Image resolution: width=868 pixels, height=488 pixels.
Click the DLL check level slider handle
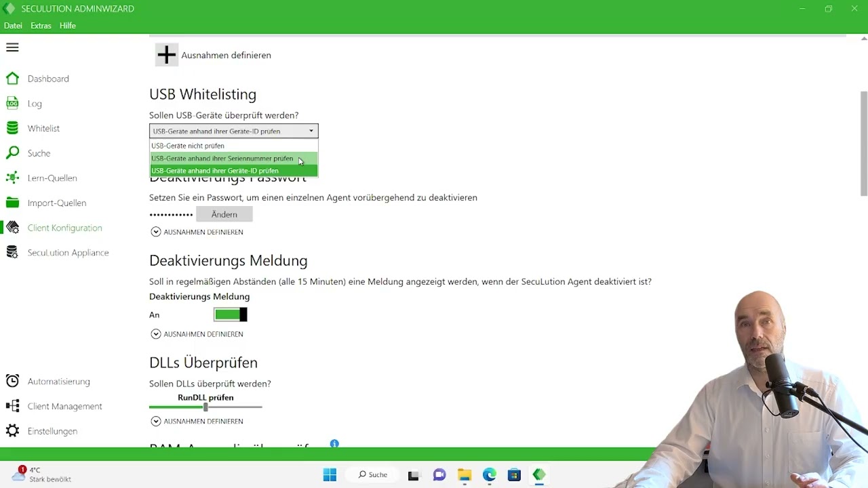pyautogui.click(x=205, y=407)
